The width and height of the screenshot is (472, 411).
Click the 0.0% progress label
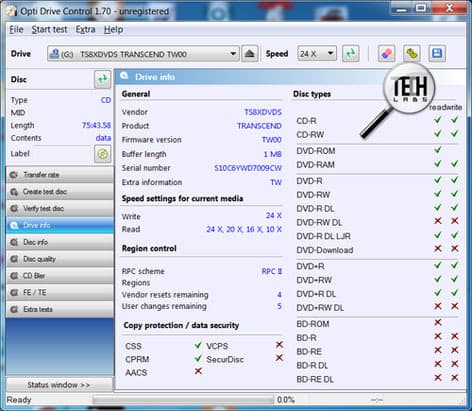(286, 400)
